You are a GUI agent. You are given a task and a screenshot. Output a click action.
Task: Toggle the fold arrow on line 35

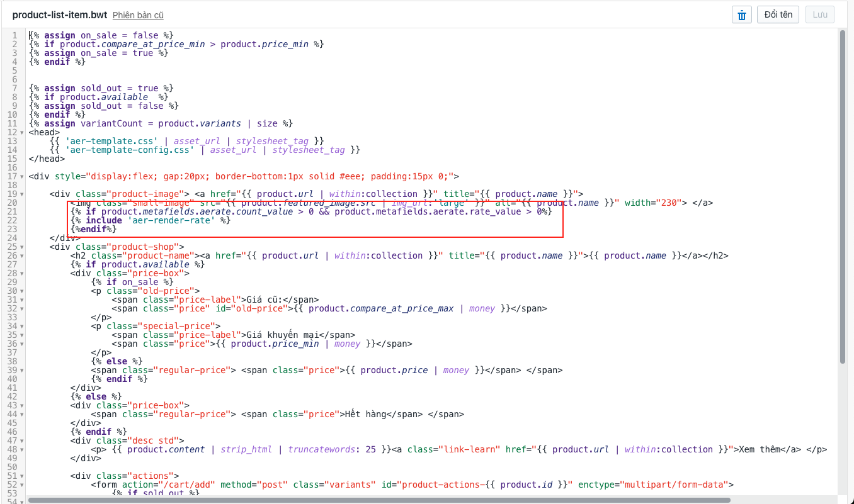(x=23, y=335)
